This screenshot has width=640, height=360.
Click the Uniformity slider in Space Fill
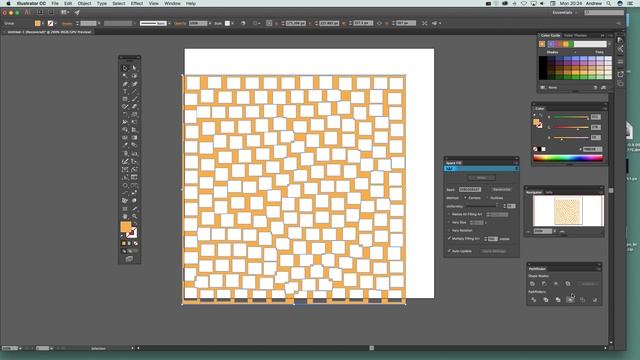483,206
